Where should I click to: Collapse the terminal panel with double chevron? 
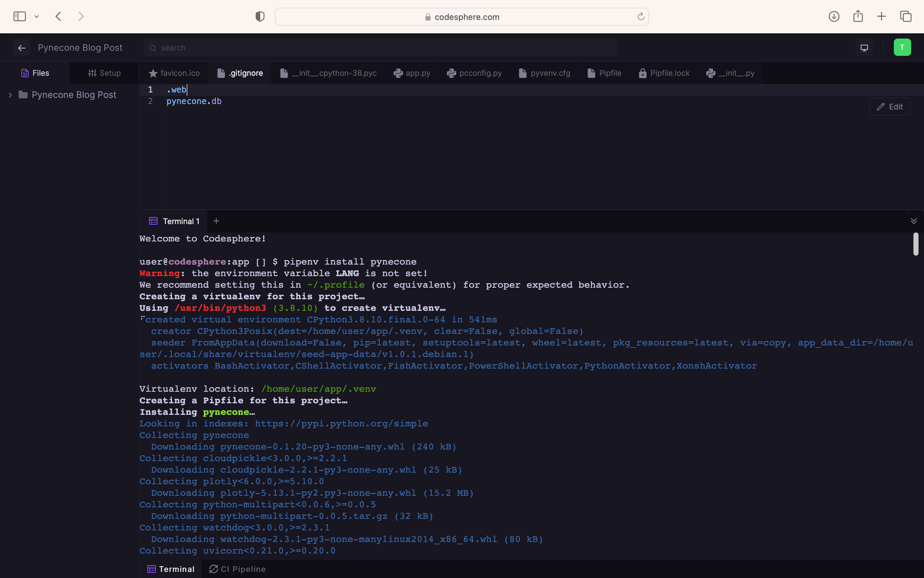point(913,221)
